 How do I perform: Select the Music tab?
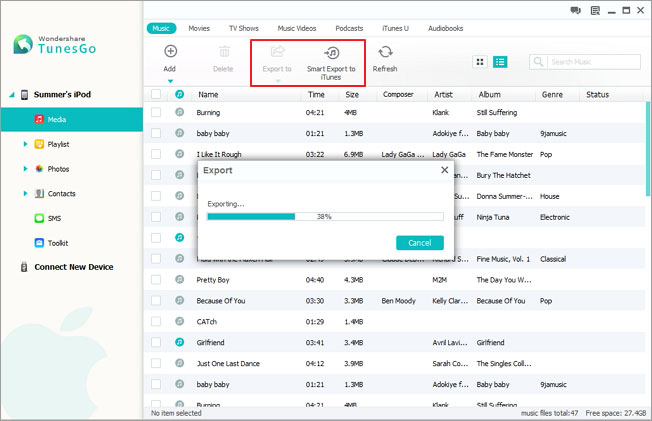[x=161, y=28]
